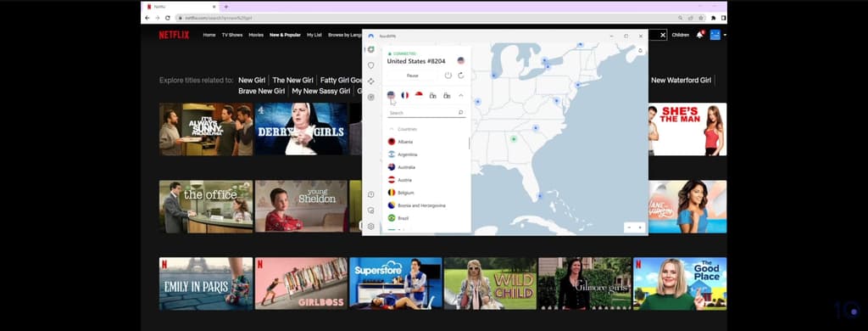Click the NordVPN notification bell on map
The image size is (868, 331).
click(641, 50)
